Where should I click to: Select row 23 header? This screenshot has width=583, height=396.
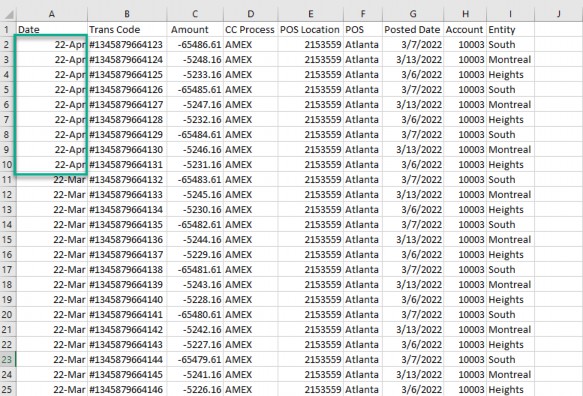point(7,360)
